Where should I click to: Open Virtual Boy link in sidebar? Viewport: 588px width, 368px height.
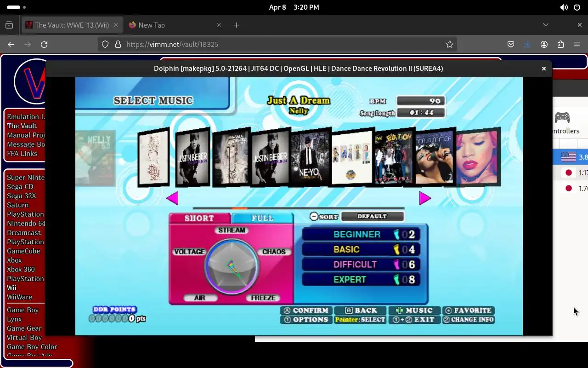tap(24, 337)
